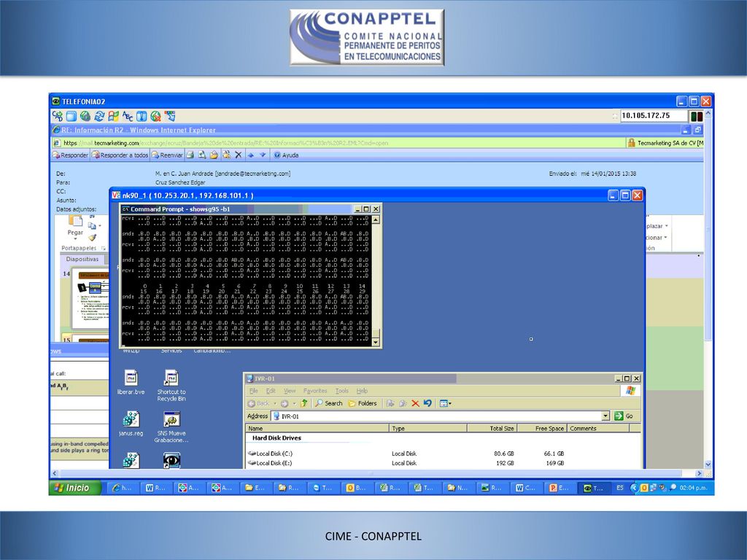Open Back history dropdown arrow in IVR-01

click(x=274, y=403)
